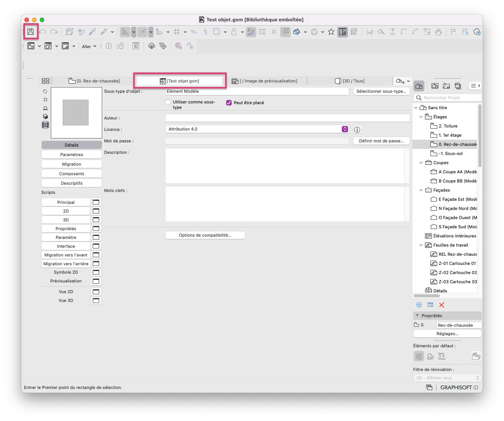
Task: Click the Undo arrow icon
Action: [x=42, y=32]
